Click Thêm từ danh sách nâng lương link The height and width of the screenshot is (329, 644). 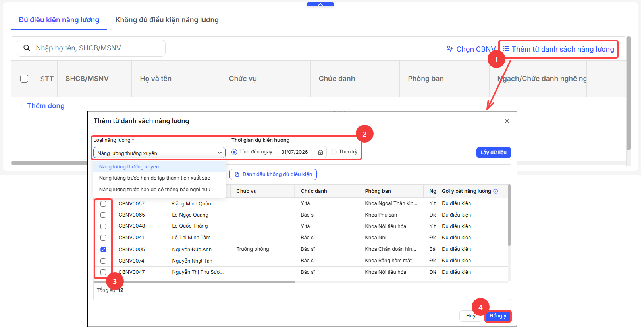[x=559, y=49]
